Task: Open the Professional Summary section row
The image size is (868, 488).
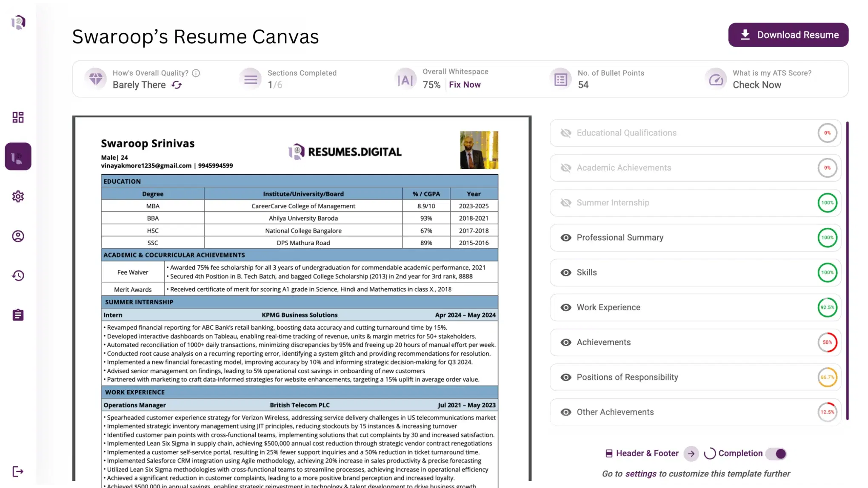Action: [695, 238]
